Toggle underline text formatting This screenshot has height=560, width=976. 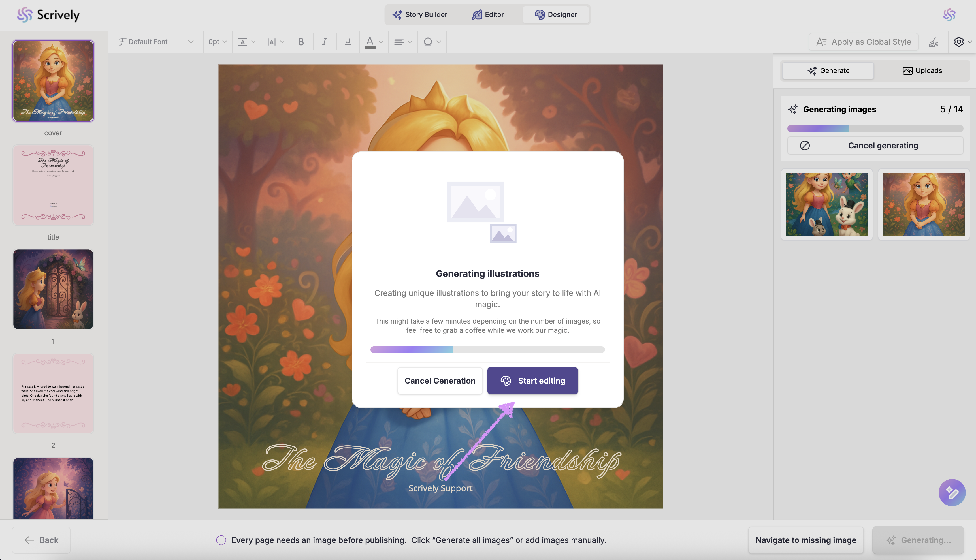tap(348, 42)
